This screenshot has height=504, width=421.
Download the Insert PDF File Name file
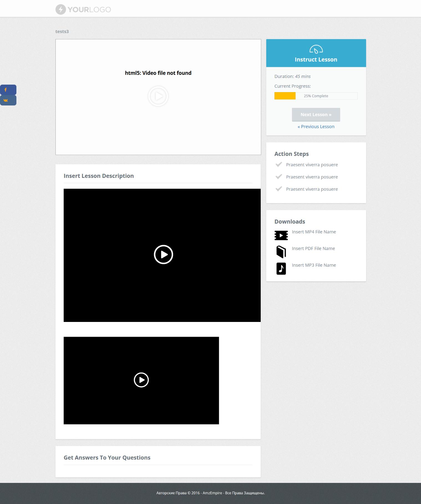[x=313, y=248]
